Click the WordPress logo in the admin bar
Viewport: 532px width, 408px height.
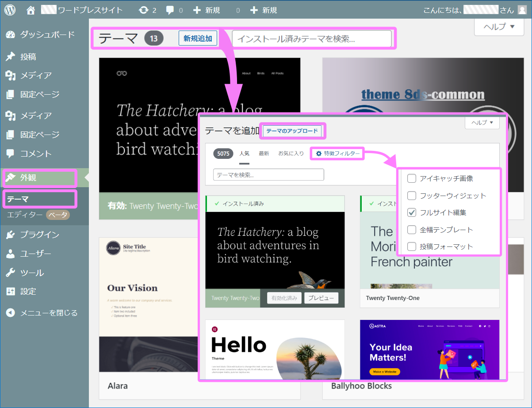tap(10, 9)
